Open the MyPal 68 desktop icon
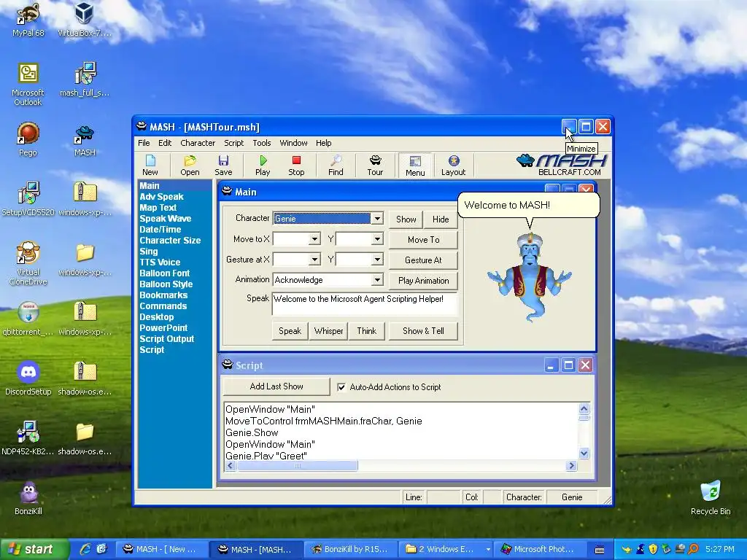 click(28, 20)
